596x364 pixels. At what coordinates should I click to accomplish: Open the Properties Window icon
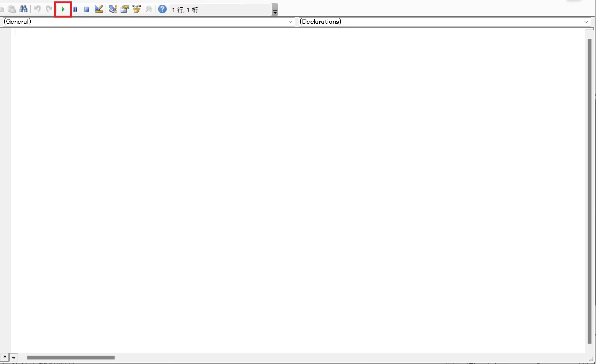[124, 9]
